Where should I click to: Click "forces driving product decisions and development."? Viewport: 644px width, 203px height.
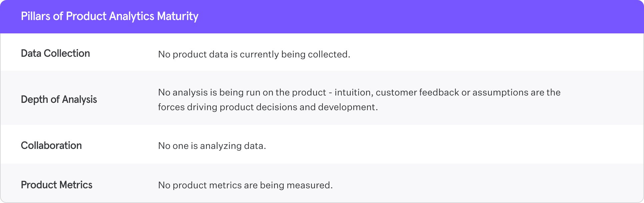click(x=268, y=107)
